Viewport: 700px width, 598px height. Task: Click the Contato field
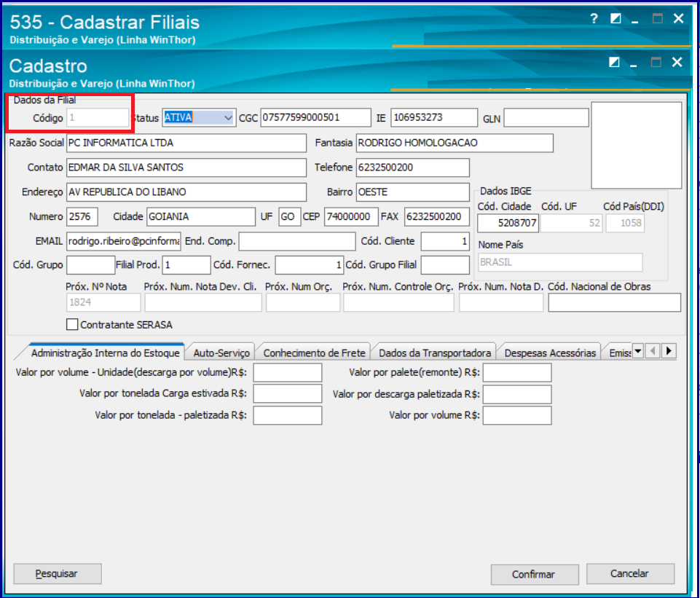(186, 168)
